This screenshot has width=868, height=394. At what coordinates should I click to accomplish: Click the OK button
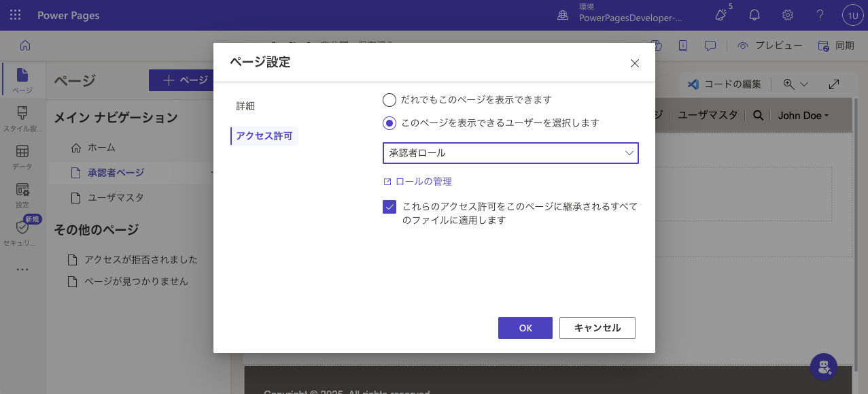click(x=525, y=328)
